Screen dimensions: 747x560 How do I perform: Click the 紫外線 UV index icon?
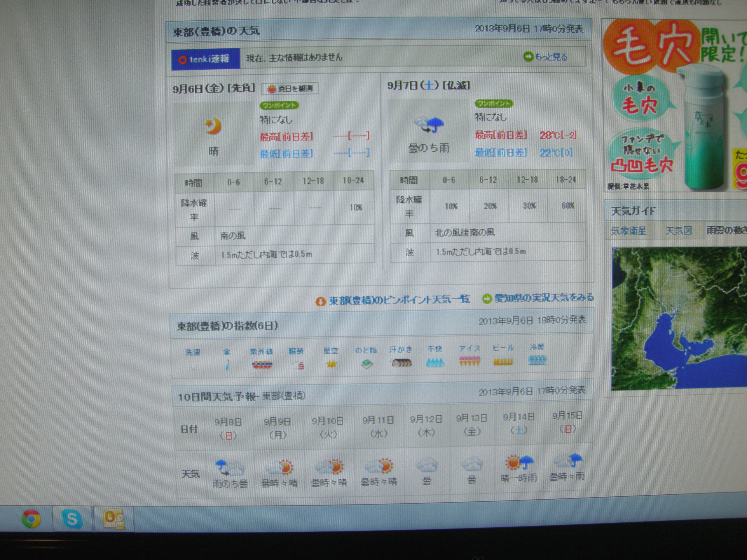pyautogui.click(x=262, y=365)
